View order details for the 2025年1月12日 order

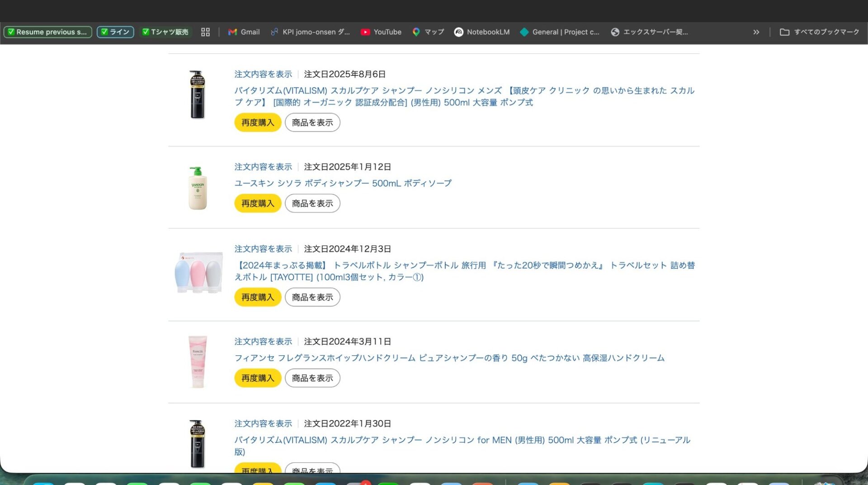(x=263, y=167)
